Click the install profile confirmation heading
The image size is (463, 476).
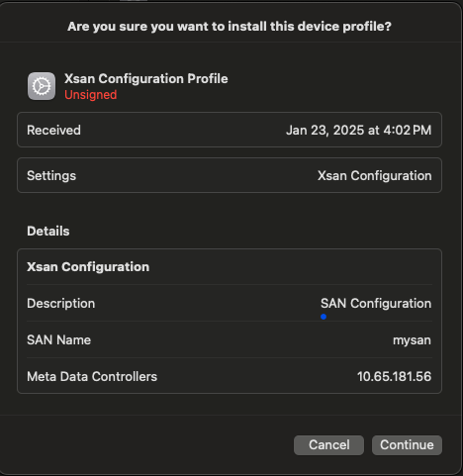[230, 27]
